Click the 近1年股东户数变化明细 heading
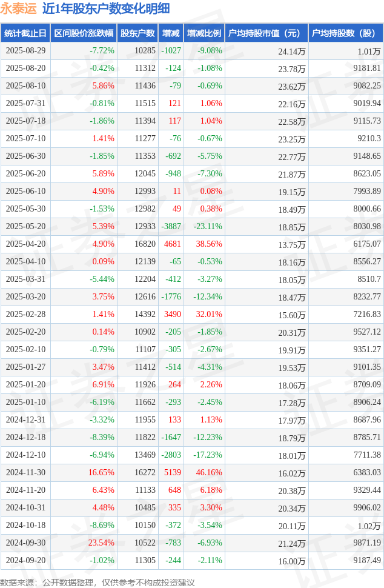This screenshot has width=384, height=588. [106, 8]
